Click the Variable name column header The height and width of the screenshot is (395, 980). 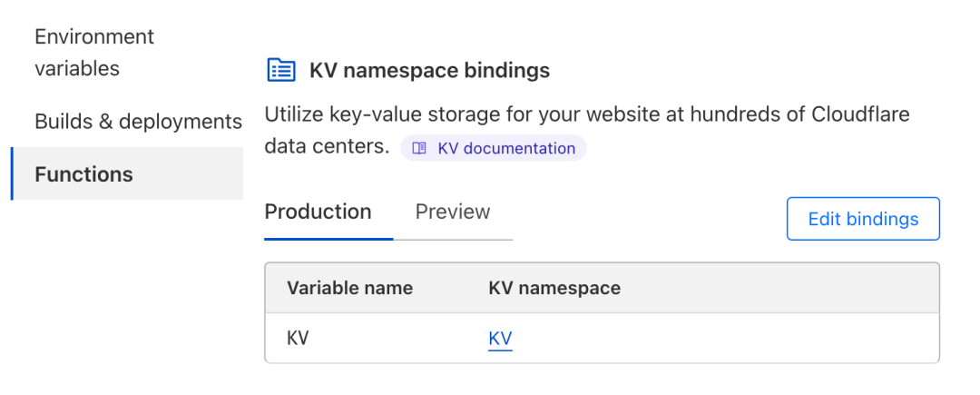(350, 288)
